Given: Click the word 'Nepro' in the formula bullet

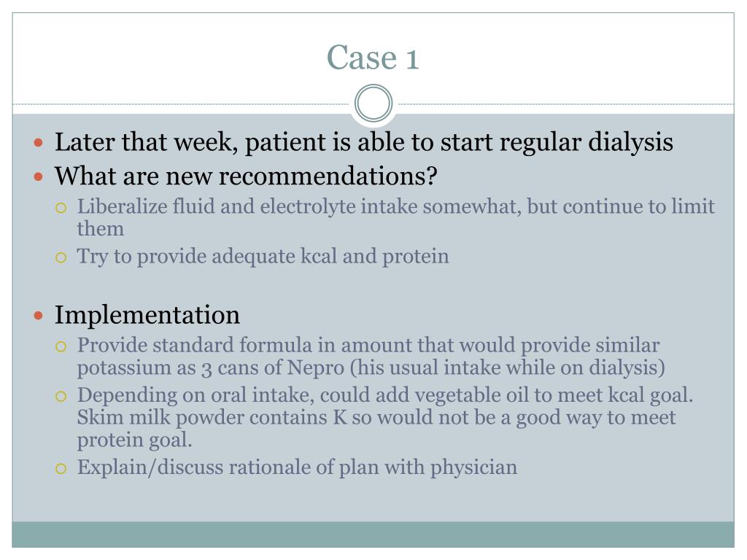Looking at the screenshot, I should click(315, 367).
